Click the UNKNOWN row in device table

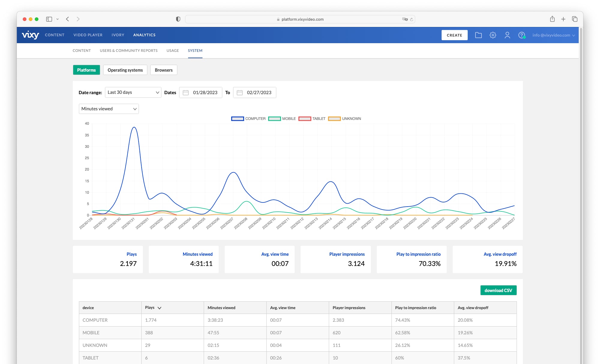click(298, 345)
